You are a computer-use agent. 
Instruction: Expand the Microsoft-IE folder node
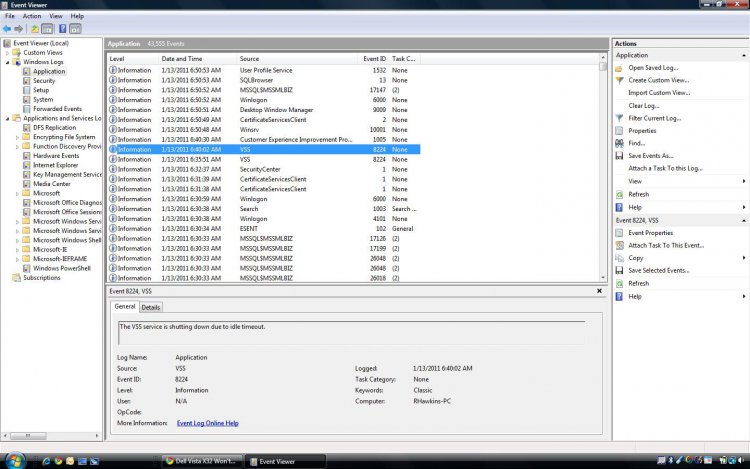point(18,250)
